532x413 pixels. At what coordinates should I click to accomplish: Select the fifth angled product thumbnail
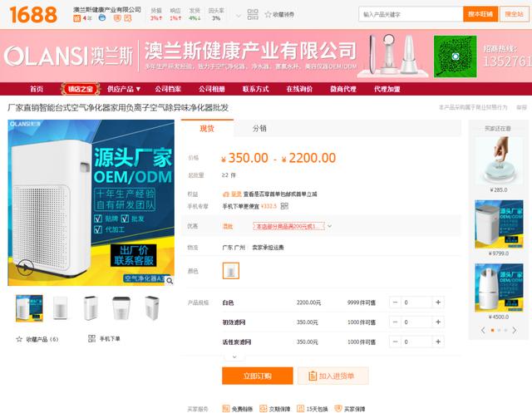(151, 308)
